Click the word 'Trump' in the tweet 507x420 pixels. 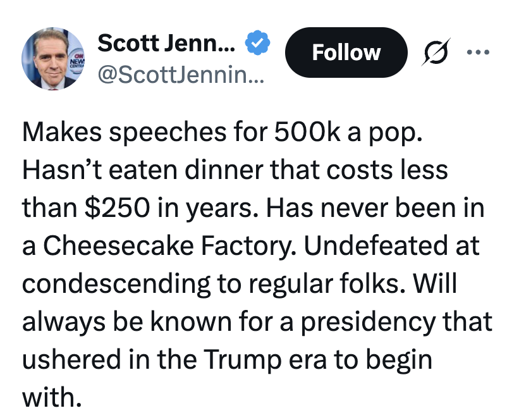tap(243, 359)
